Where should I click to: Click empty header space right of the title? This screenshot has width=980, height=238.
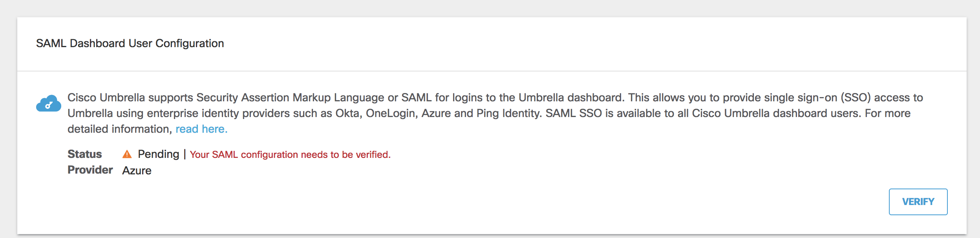coord(589,43)
